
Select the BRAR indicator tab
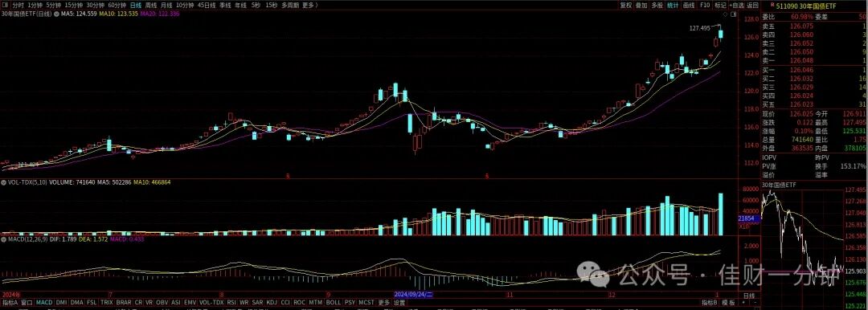coord(124,302)
